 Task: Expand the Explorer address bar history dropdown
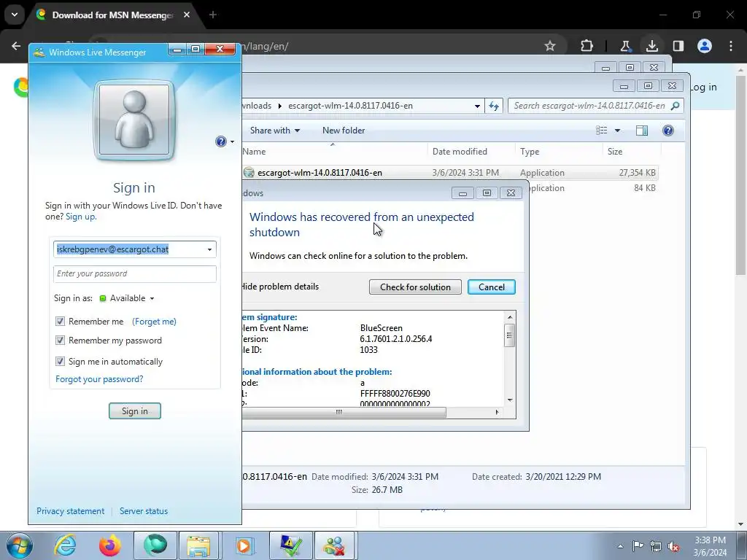[x=477, y=106]
